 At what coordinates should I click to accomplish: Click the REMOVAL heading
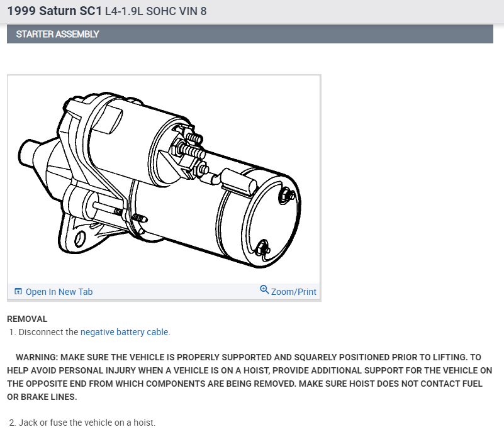click(x=27, y=319)
